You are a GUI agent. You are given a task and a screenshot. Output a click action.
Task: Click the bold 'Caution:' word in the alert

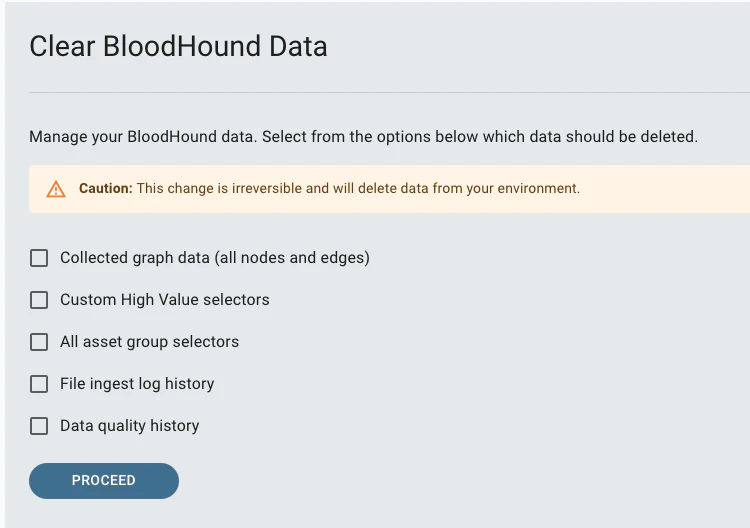(x=106, y=188)
